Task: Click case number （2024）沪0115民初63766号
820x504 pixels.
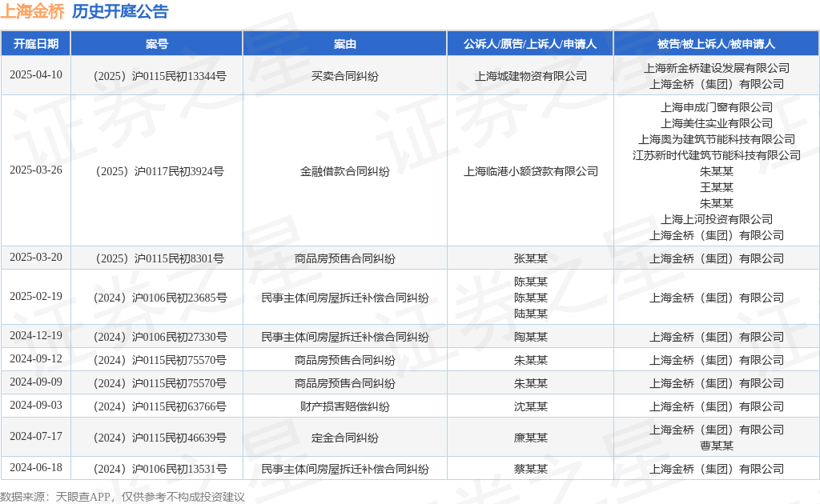Action: (157, 406)
